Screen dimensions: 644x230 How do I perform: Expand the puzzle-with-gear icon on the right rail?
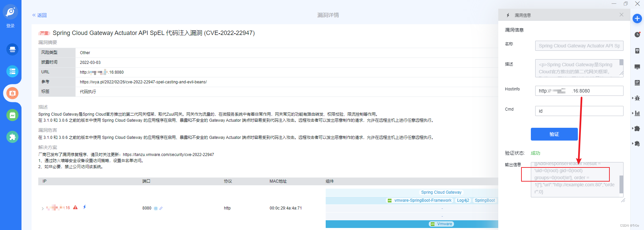637,144
